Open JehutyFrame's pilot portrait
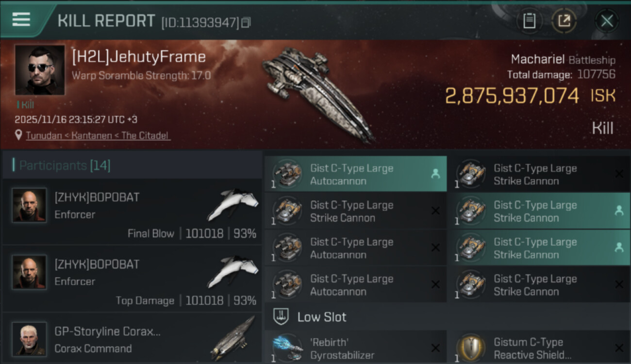The height and width of the screenshot is (364, 631). [39, 69]
